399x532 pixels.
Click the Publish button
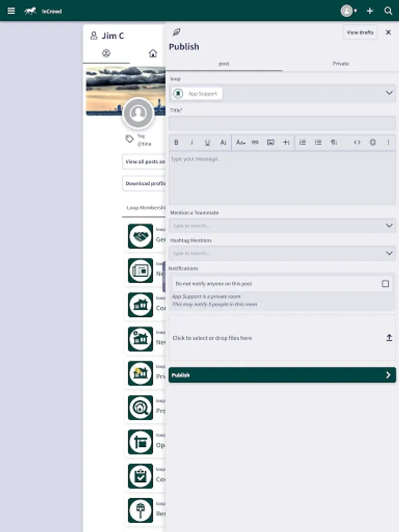(x=282, y=375)
